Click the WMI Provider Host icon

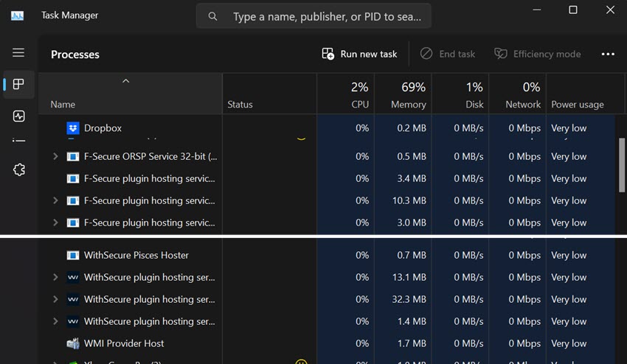click(72, 343)
